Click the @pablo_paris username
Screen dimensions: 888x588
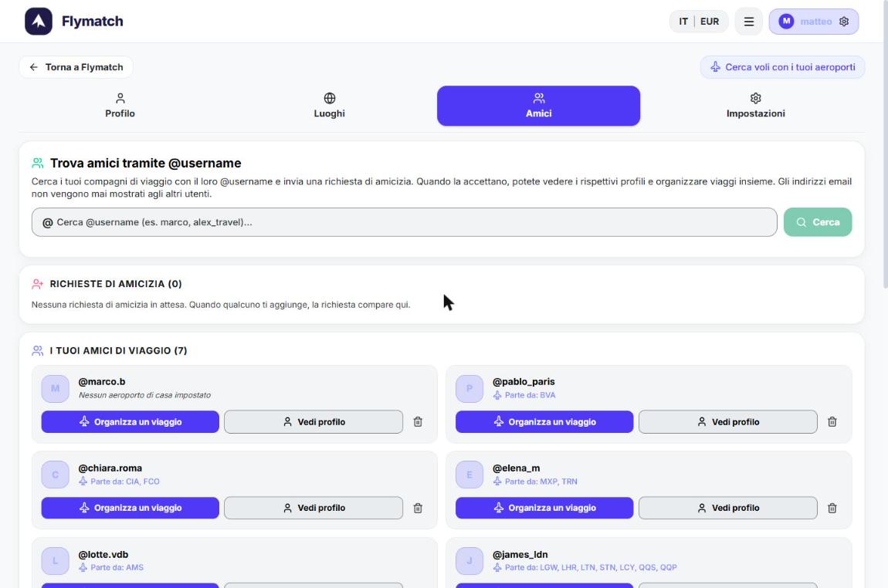[524, 381]
